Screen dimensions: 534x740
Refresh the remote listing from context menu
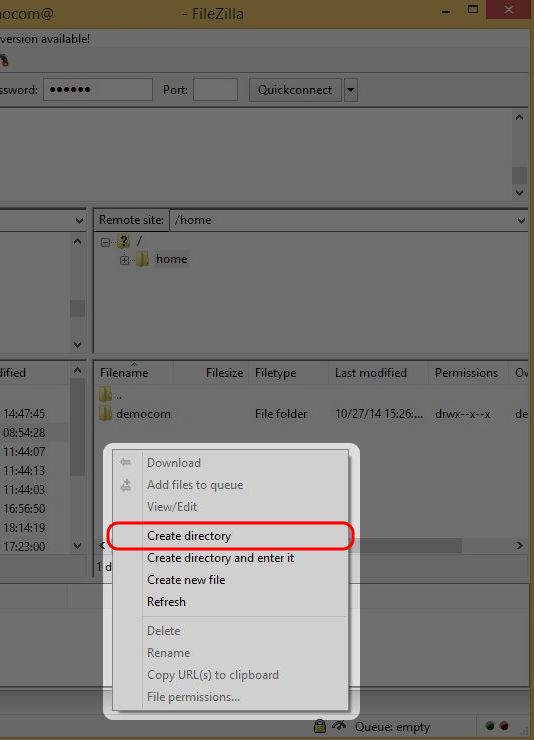tap(231, 602)
